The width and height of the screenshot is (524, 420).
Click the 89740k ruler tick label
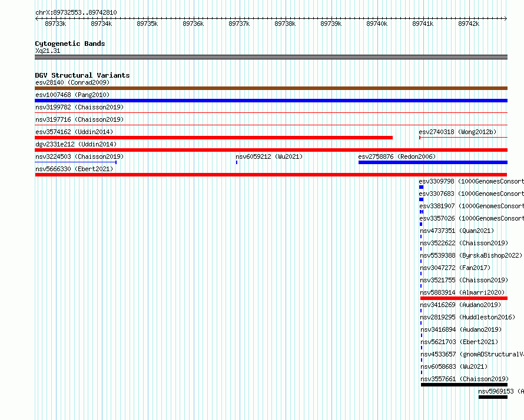coord(377,24)
